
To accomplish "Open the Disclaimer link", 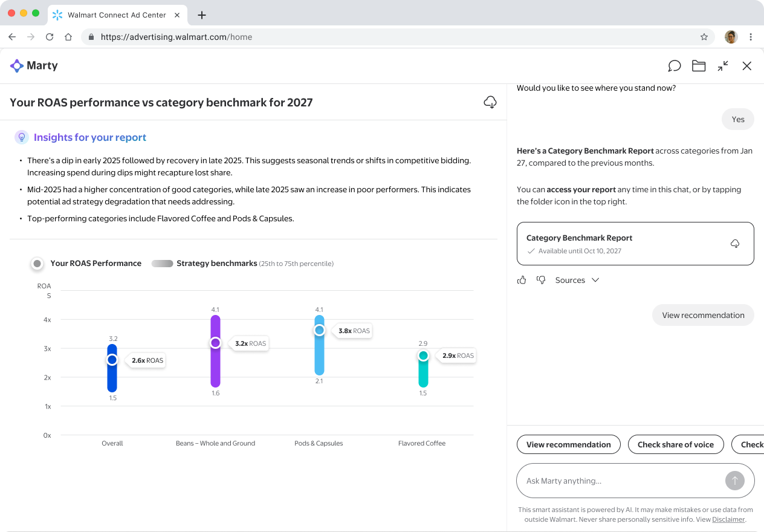I will click(x=728, y=519).
